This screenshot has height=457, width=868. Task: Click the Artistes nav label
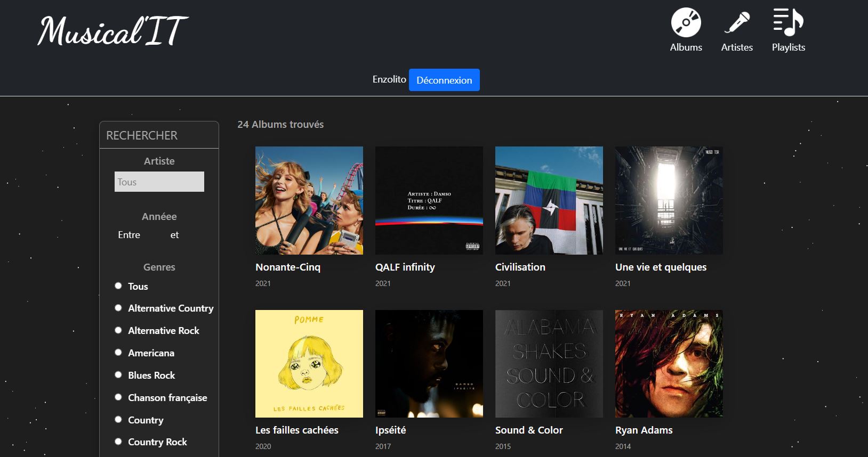pyautogui.click(x=737, y=47)
